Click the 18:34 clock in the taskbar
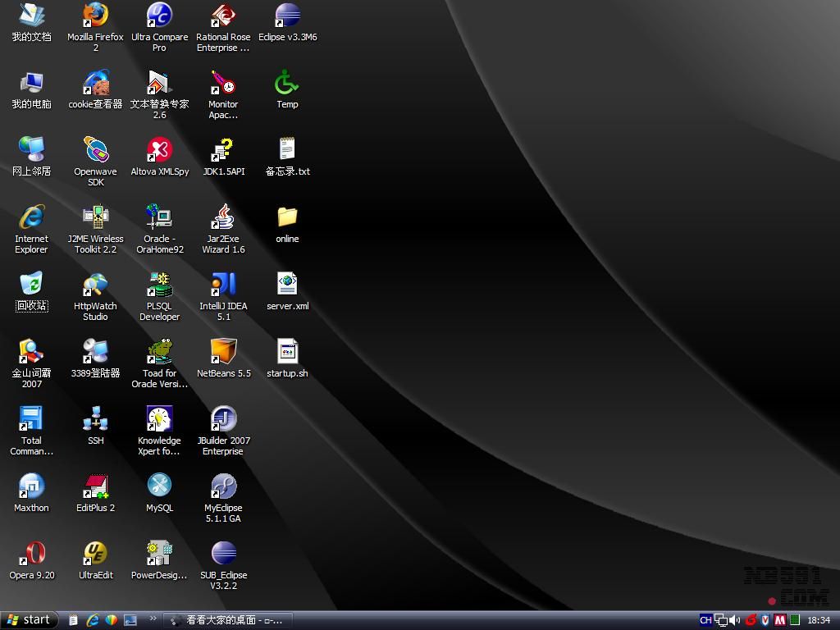This screenshot has width=840, height=630. point(819,620)
